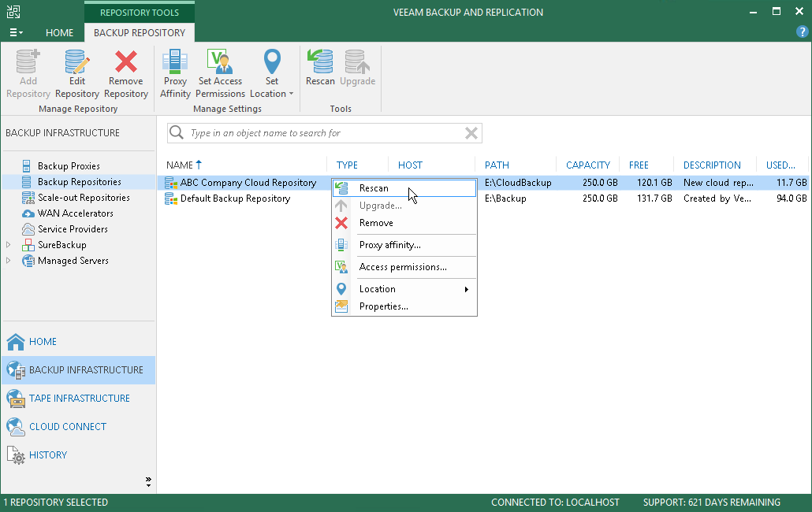Clear the search box with the X
Viewport: 812px width, 512px height.
(x=471, y=133)
